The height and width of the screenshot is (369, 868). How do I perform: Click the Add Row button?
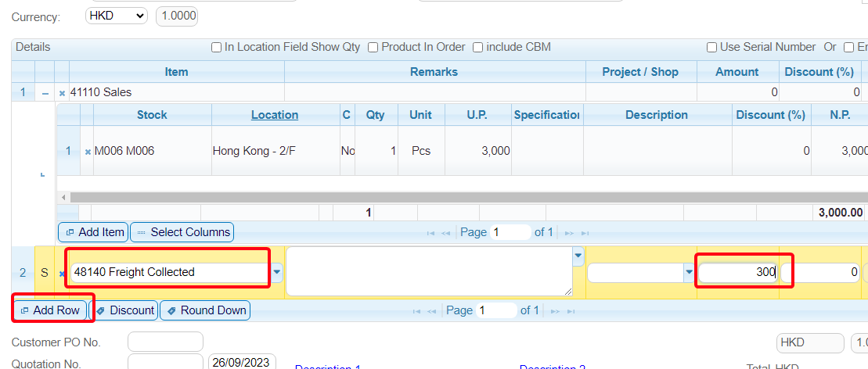click(x=51, y=310)
